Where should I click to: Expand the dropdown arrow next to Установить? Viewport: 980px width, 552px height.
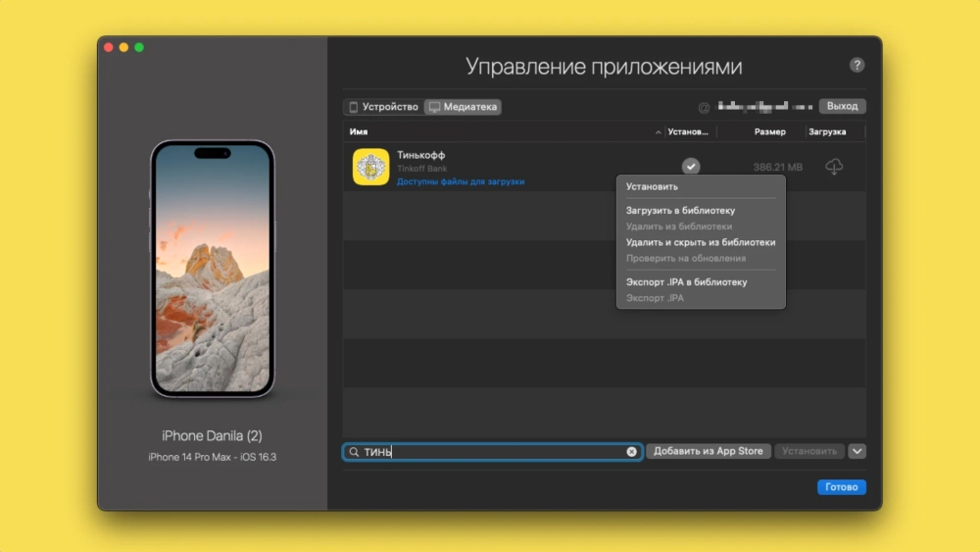857,451
